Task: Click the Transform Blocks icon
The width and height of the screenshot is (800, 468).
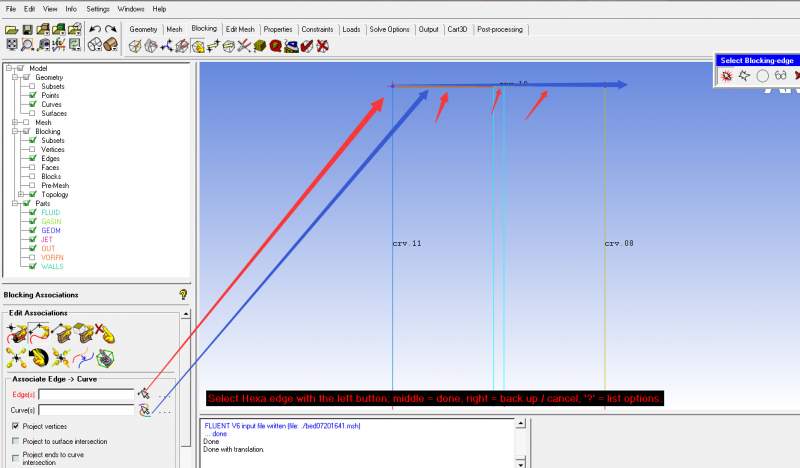Action: pyautogui.click(x=229, y=46)
